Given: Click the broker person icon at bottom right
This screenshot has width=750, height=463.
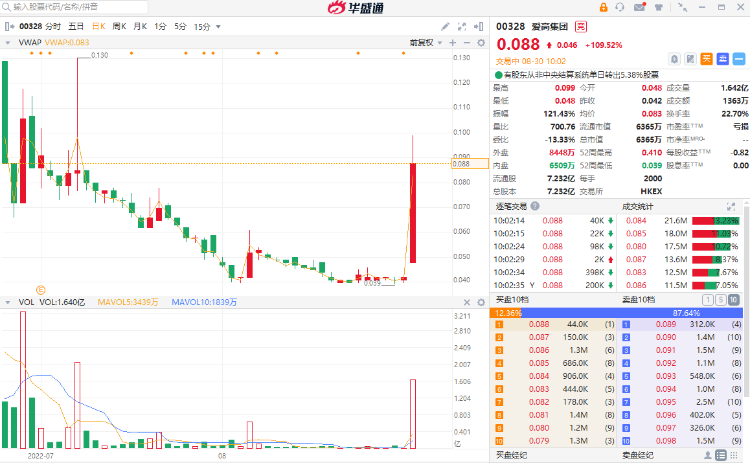Looking at the screenshot, I should tap(707, 455).
